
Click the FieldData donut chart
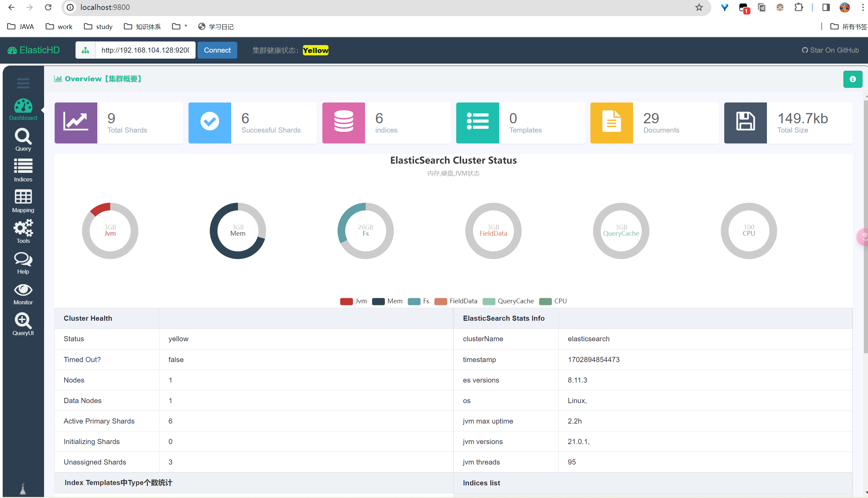tap(493, 231)
